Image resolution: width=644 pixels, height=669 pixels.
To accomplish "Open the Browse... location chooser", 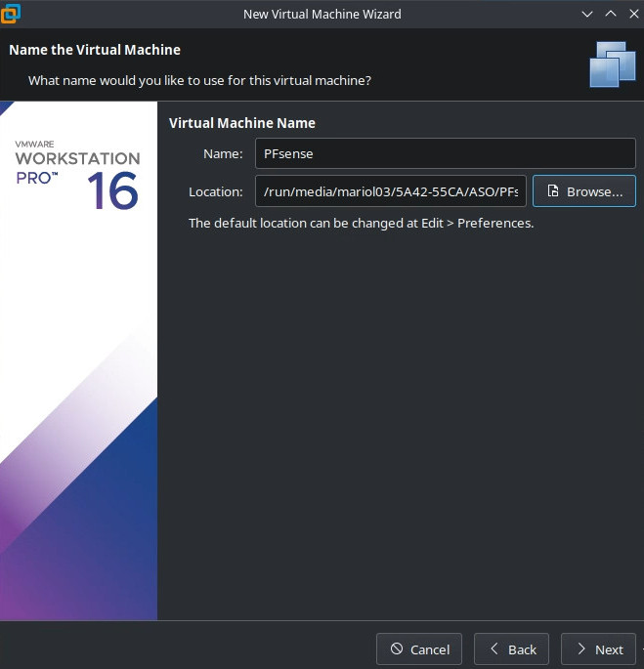I will coord(584,191).
